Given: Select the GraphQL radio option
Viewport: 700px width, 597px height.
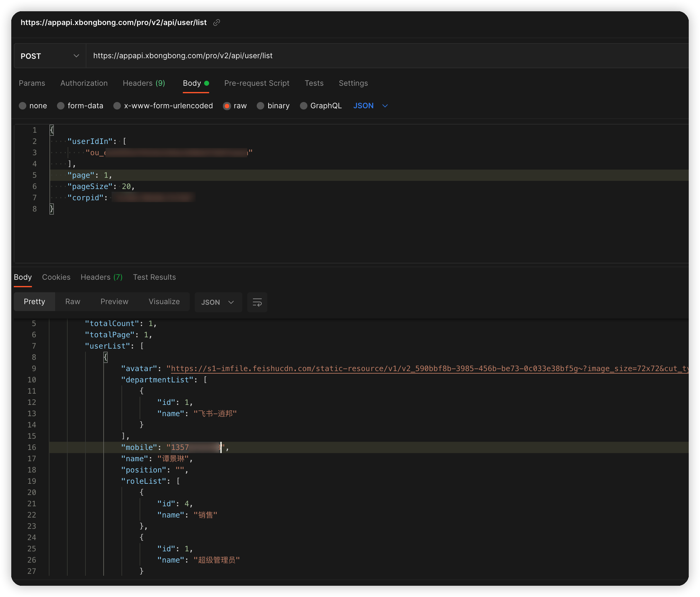Looking at the screenshot, I should [303, 106].
